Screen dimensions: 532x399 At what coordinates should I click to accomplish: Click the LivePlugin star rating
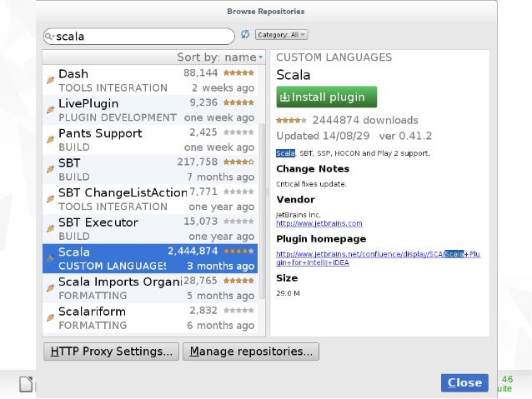(x=238, y=102)
